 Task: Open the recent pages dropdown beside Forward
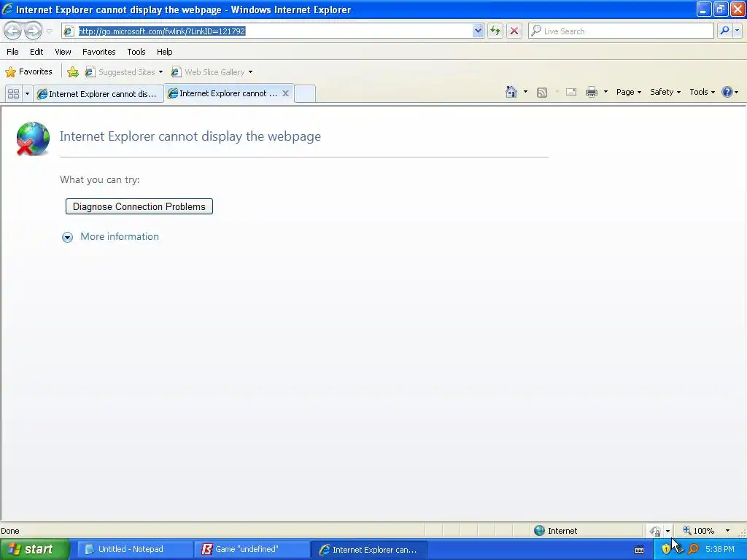[x=49, y=31]
